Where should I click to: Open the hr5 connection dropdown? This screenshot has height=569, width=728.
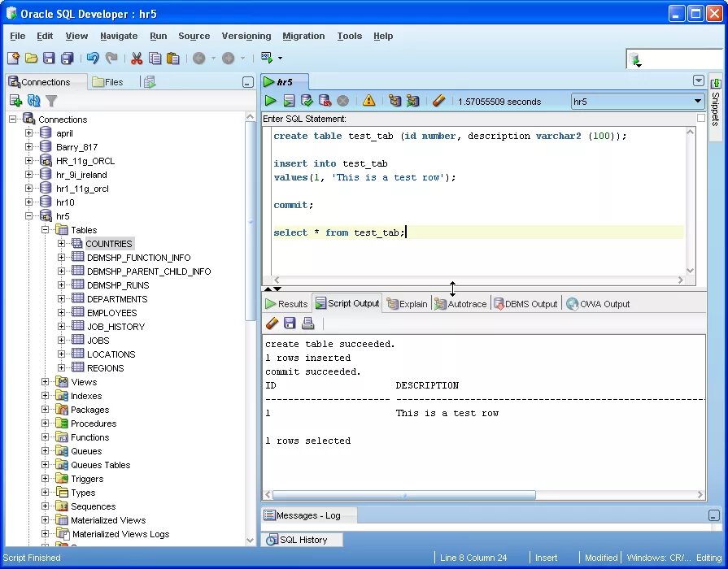(x=698, y=102)
